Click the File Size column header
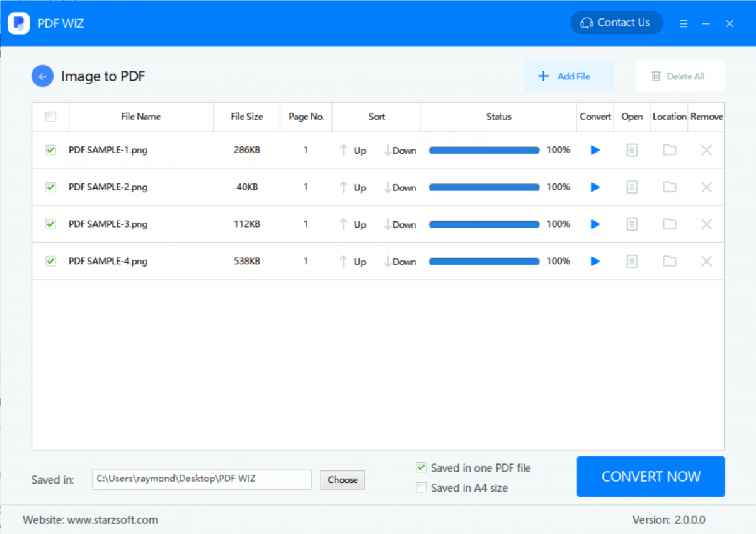756x534 pixels. 246,117
